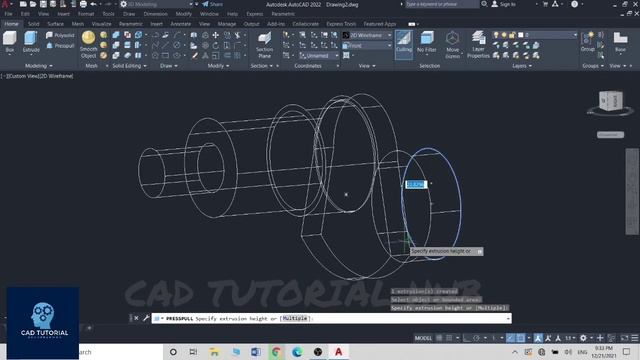Select the Extrude tool

(31, 42)
